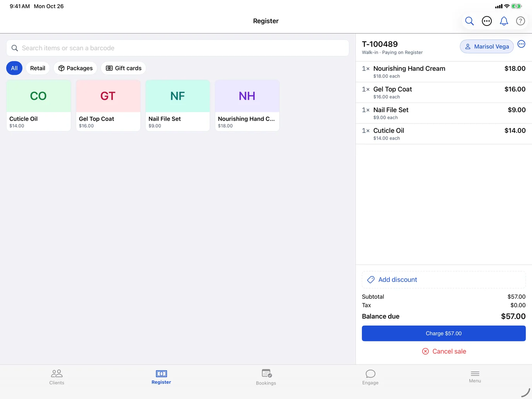532x399 pixels.
Task: Filter items by Gift cards
Action: (x=123, y=68)
